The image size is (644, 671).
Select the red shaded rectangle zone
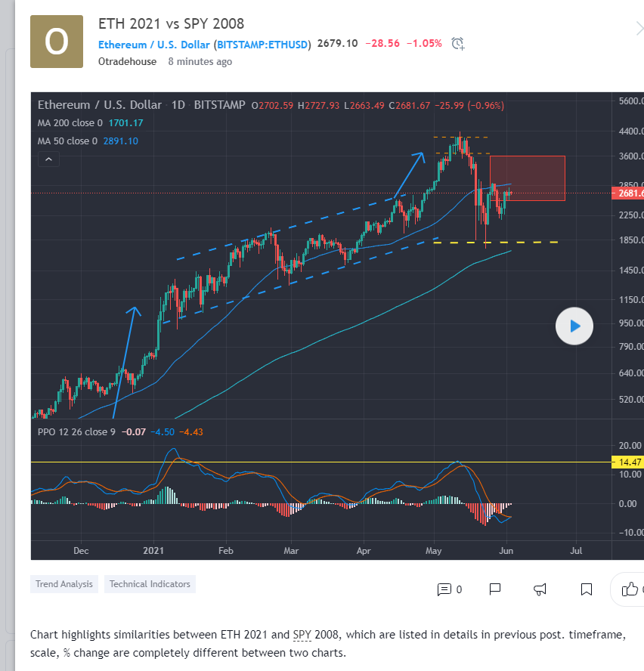point(527,178)
